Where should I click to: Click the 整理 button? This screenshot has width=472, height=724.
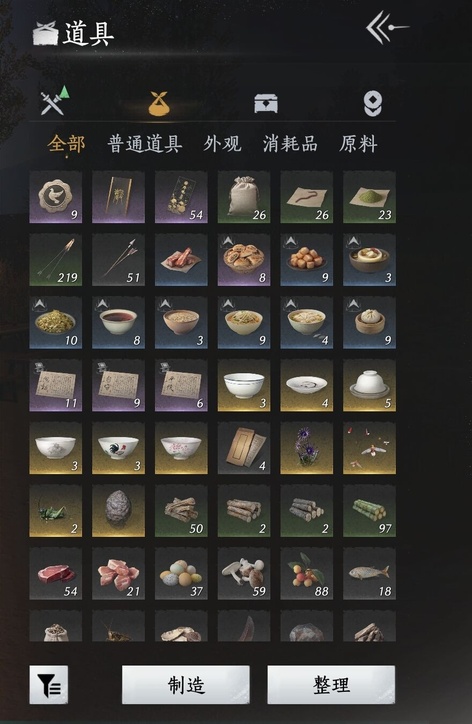point(331,685)
